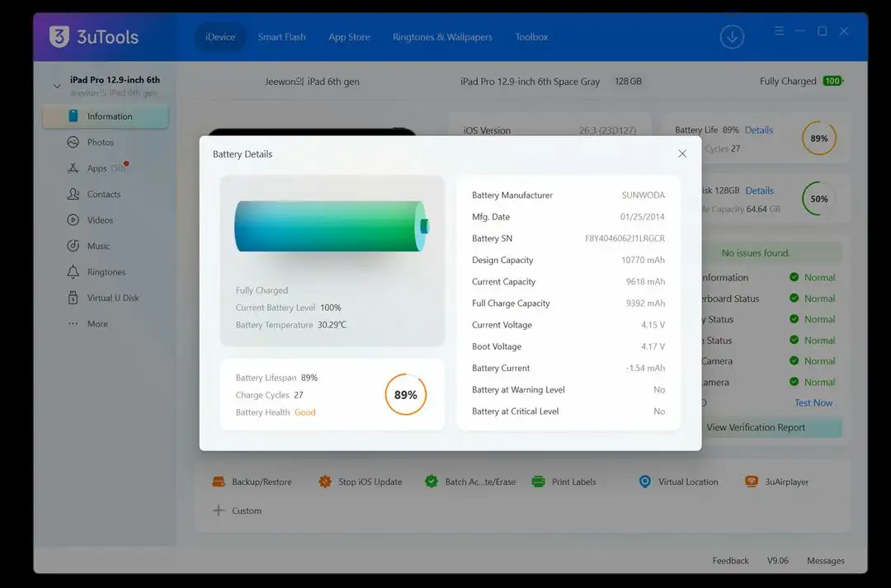This screenshot has width=891, height=588.
Task: Show More sidebar options
Action: click(97, 324)
